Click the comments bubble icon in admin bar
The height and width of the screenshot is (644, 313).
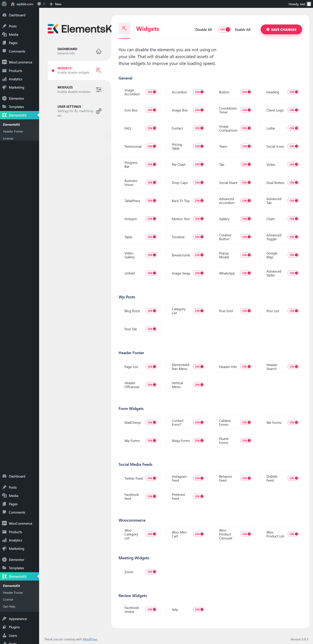[x=39, y=4]
